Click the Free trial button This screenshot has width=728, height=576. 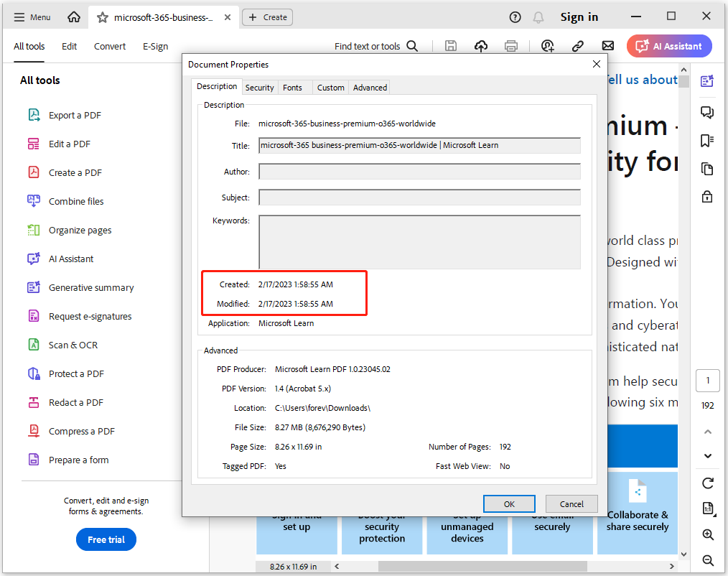[x=106, y=539]
